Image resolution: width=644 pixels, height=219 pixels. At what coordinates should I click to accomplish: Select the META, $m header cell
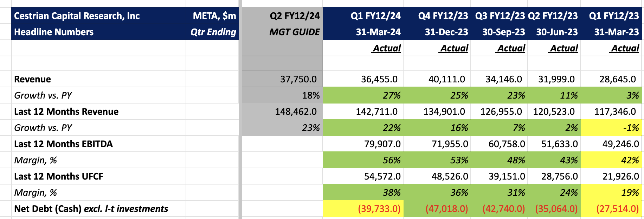[214, 16]
